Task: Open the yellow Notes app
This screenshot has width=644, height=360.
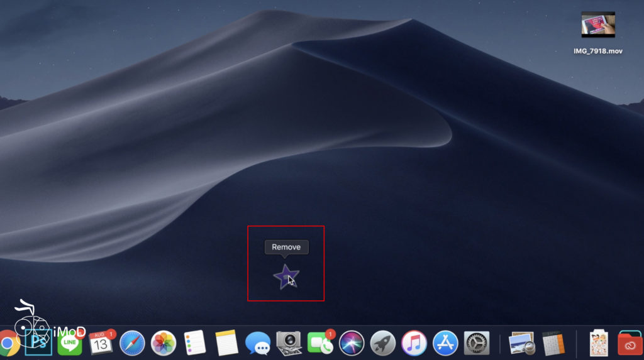Action: (x=226, y=343)
